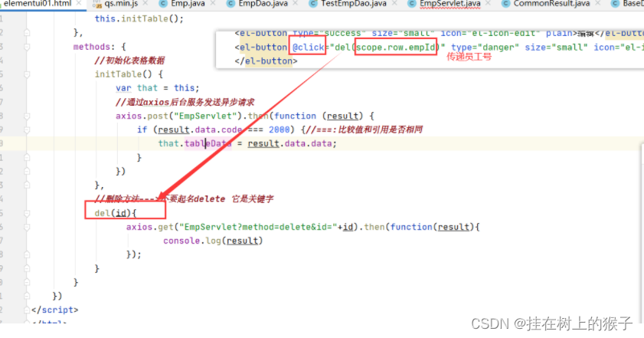The image size is (644, 338).
Task: Close the EmpServlet.java tab
Action: point(488,4)
